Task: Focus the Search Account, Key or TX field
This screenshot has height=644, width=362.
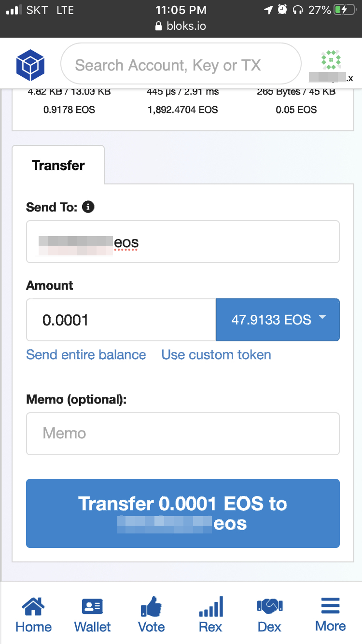Action: [181, 65]
